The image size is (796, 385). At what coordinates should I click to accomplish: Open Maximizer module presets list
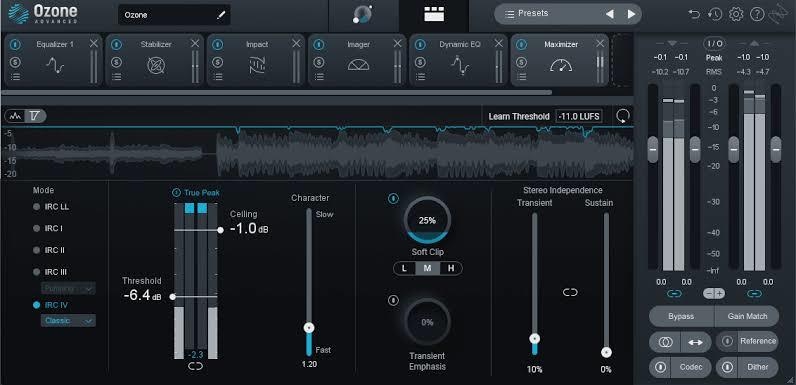tap(522, 77)
